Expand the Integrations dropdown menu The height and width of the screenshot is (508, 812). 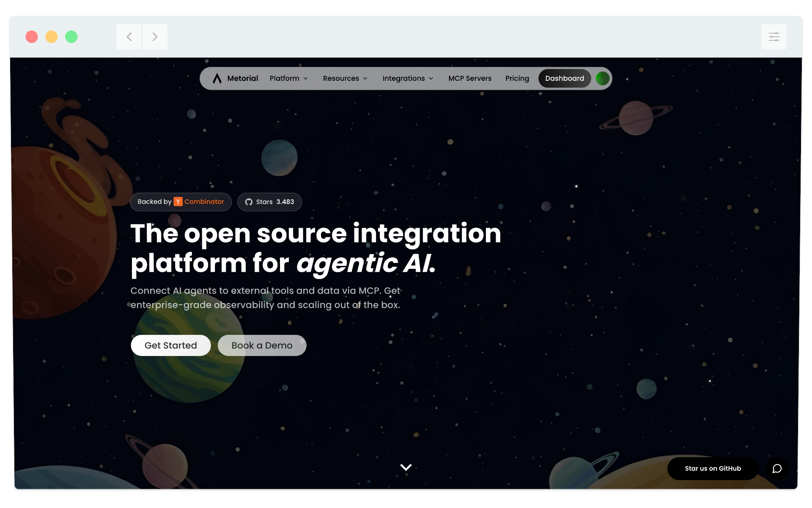click(408, 78)
